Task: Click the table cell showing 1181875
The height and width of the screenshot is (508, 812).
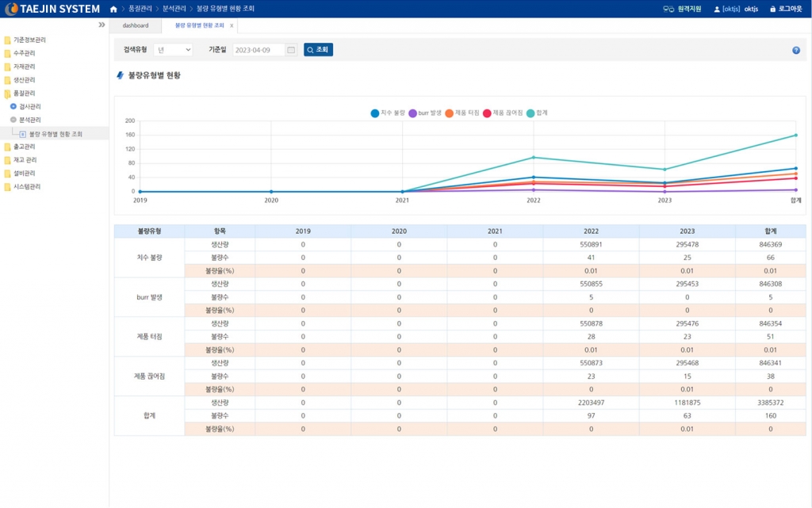Action: tap(688, 403)
